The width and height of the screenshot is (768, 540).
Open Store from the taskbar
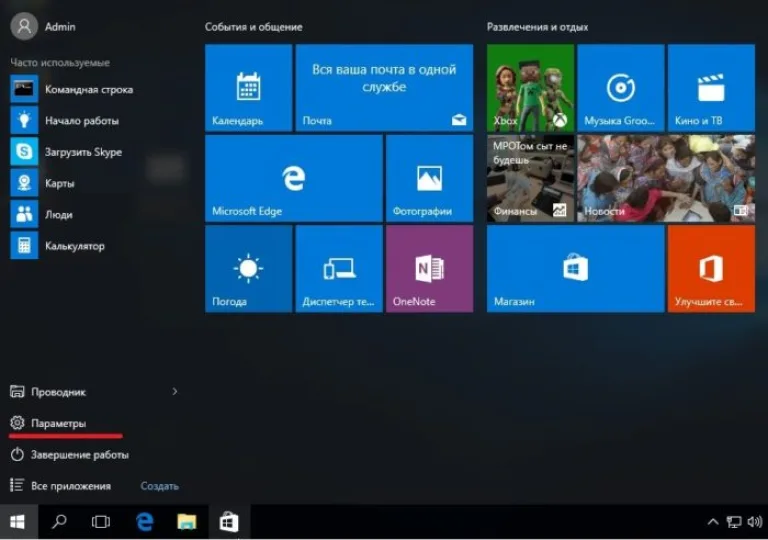[229, 522]
